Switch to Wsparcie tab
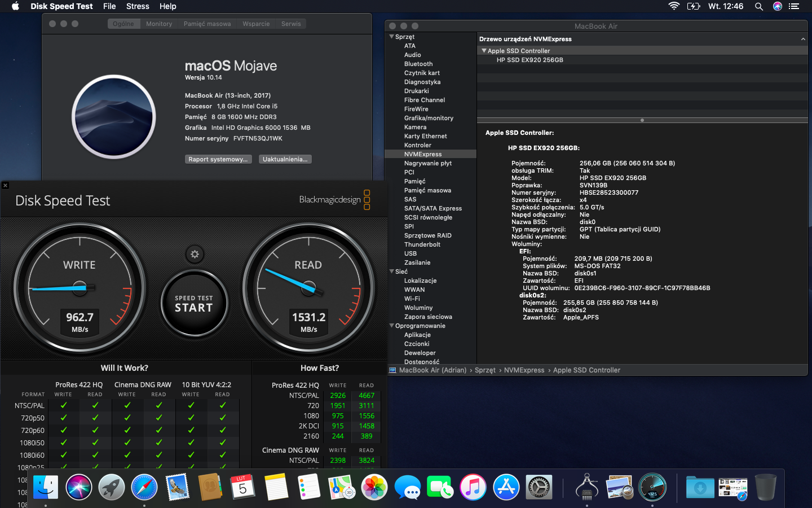This screenshot has height=508, width=812. tap(256, 24)
